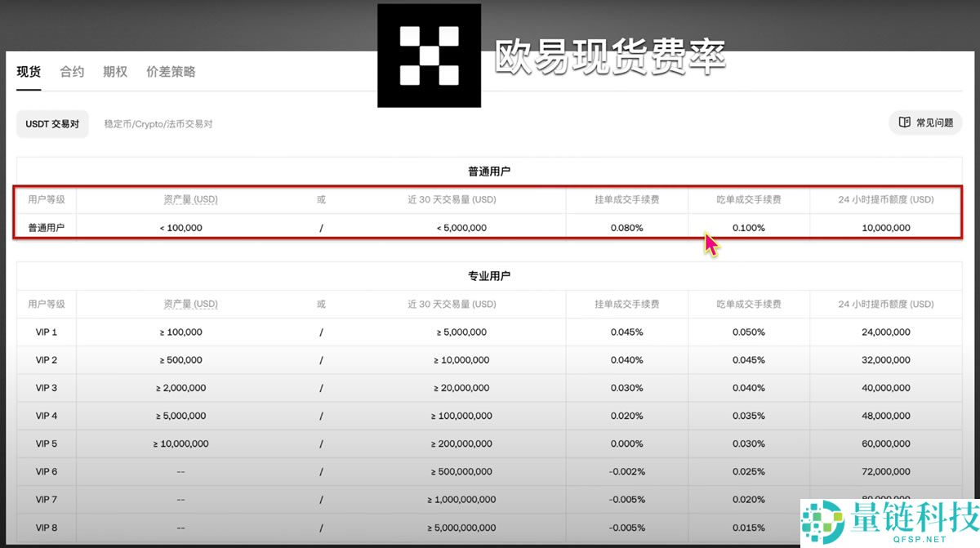The image size is (980, 548).
Task: Click the 普通用户 table title
Action: [489, 172]
